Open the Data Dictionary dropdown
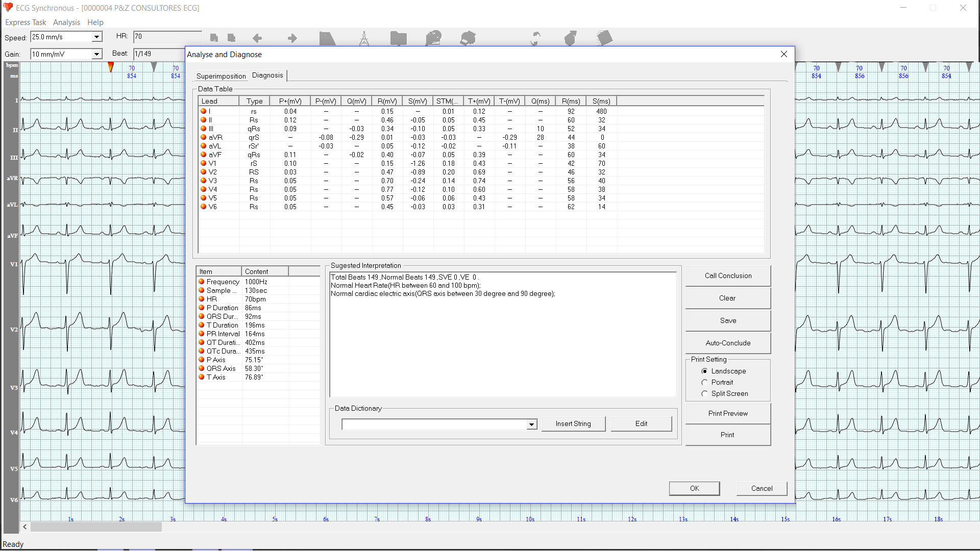Screen dimensions: 980x551 coord(531,424)
